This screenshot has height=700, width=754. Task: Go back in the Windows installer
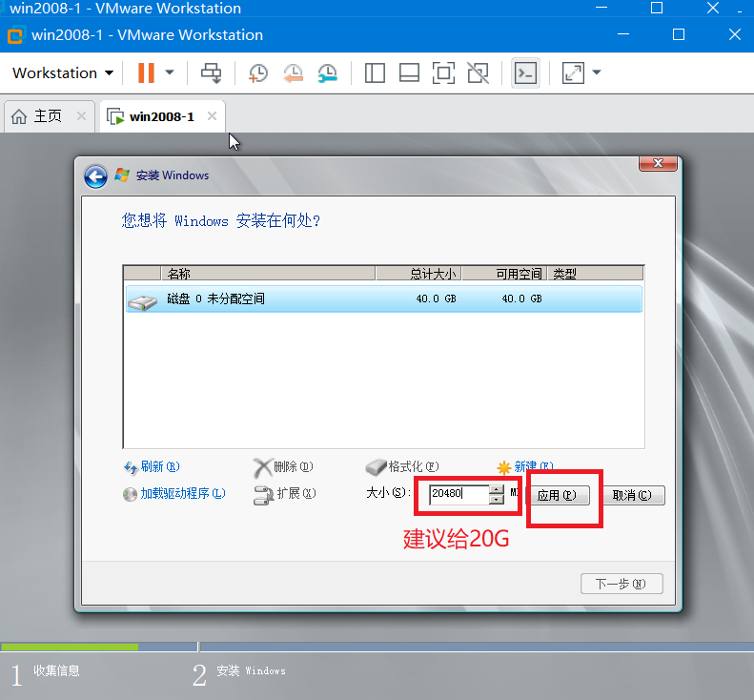pyautogui.click(x=95, y=177)
